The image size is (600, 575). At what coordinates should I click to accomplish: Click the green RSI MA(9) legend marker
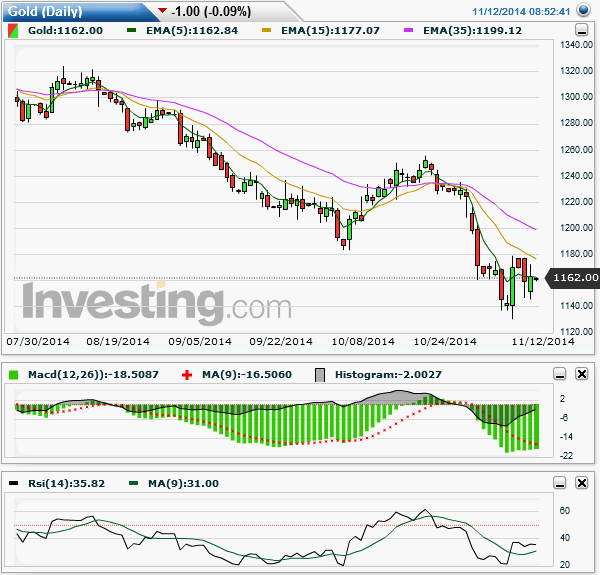coord(133,483)
